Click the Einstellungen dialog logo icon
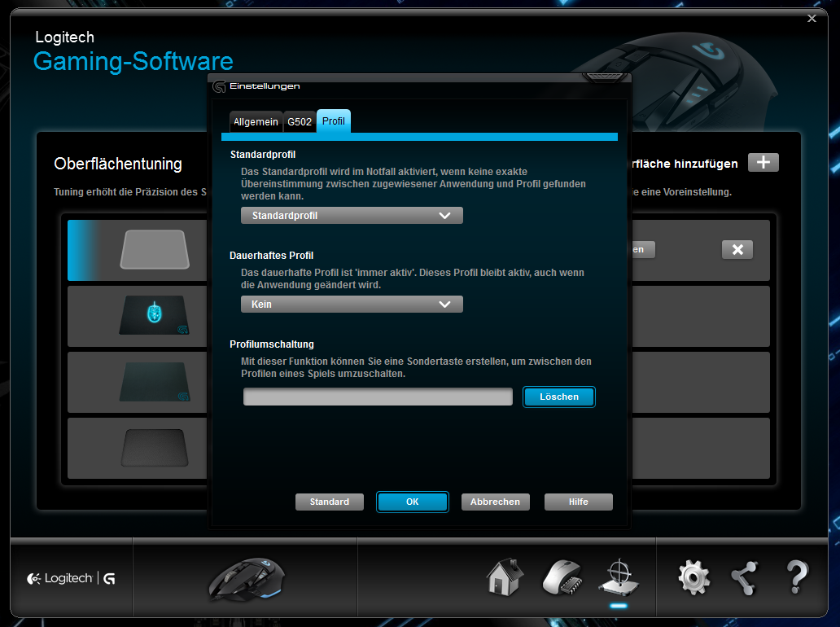Viewport: 840px width, 627px height. [219, 86]
